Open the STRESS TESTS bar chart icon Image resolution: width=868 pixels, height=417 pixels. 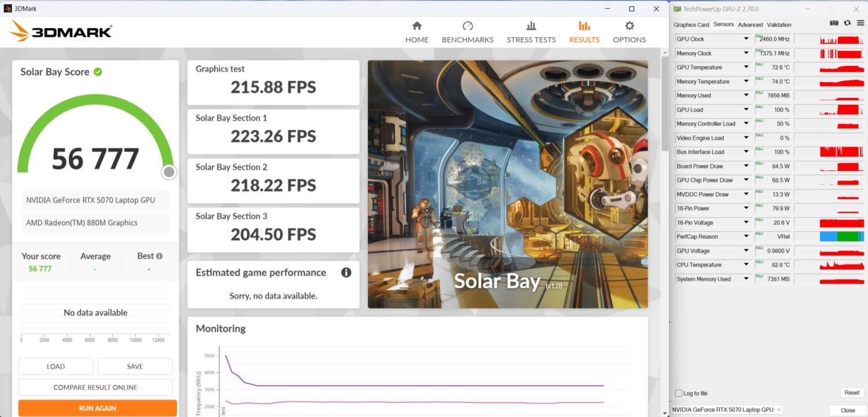click(x=531, y=26)
